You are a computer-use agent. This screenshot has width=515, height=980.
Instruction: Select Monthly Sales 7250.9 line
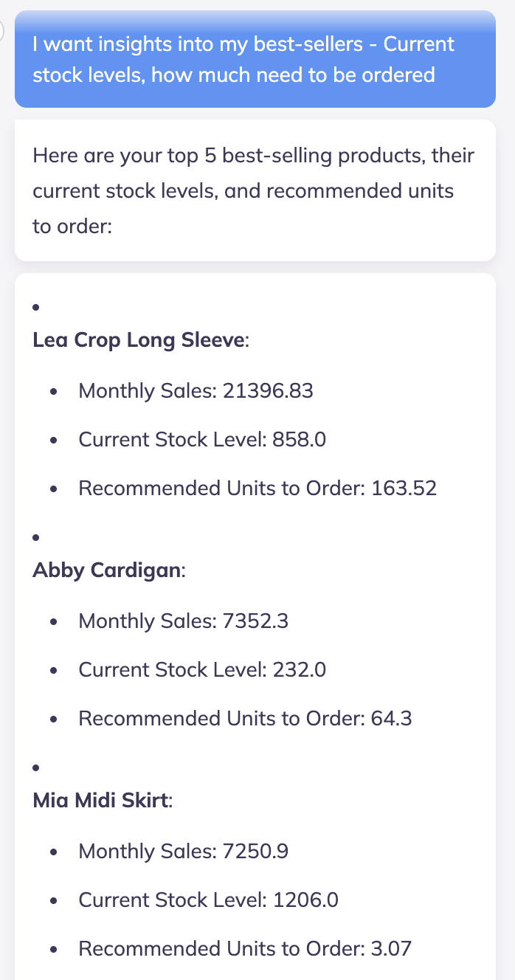tap(183, 851)
